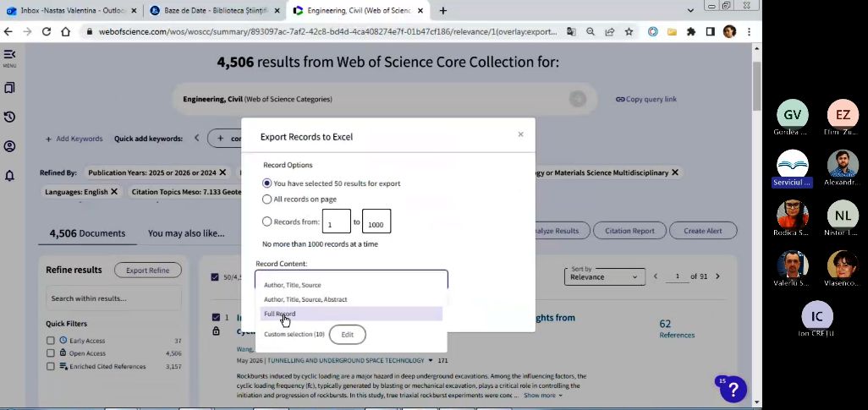Click the Copy query link
Viewport: 868px width, 410px height.
click(646, 100)
